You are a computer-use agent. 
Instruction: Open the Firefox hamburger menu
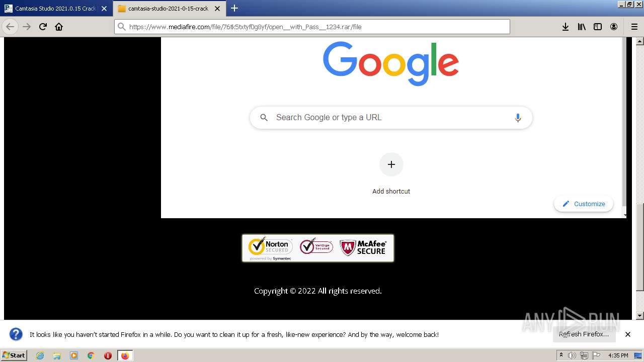click(x=634, y=27)
